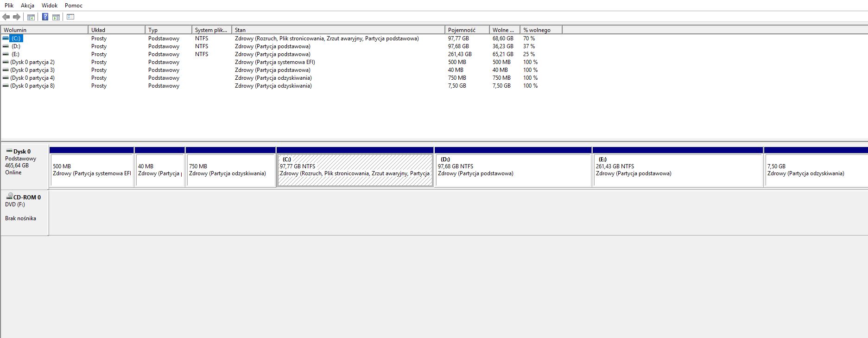Select the (D:) volume row label
The image size is (868, 338).
[x=16, y=46]
